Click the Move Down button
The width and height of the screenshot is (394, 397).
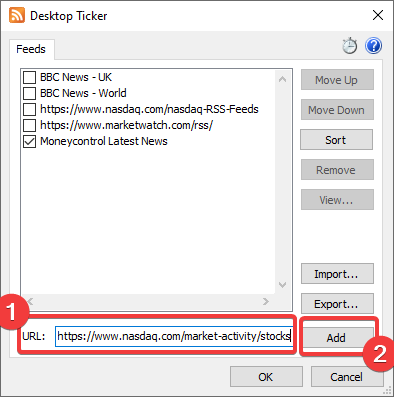click(x=337, y=110)
